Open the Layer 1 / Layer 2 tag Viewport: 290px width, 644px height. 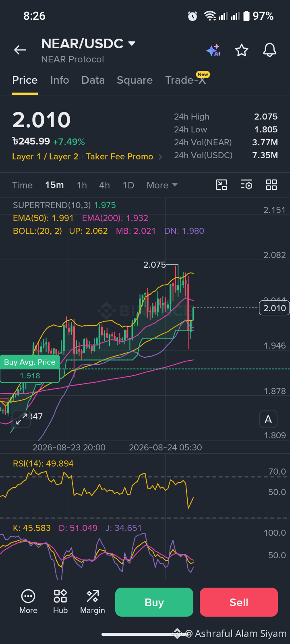pyautogui.click(x=45, y=157)
